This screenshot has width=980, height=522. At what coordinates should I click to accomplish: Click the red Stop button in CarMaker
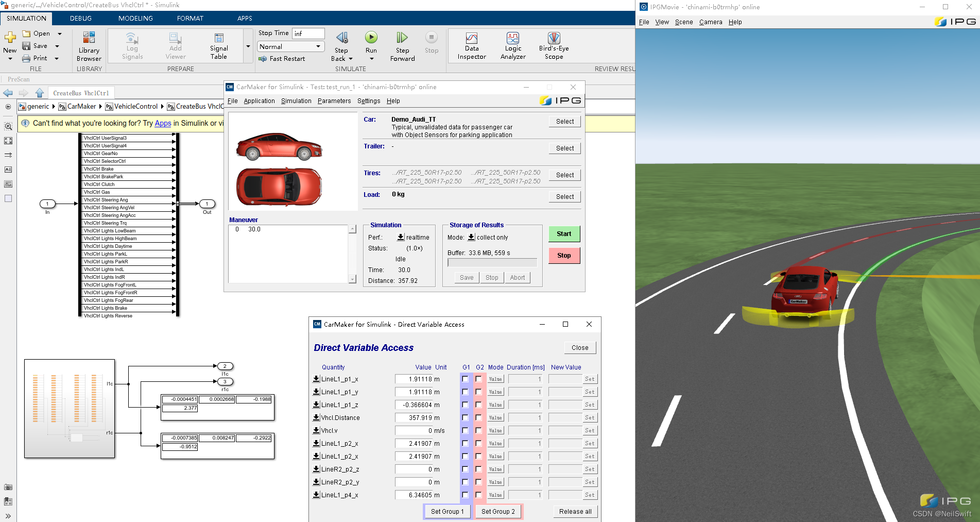click(x=564, y=256)
